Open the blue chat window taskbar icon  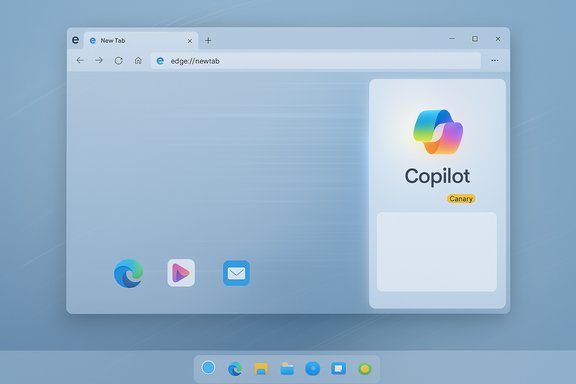[338, 368]
